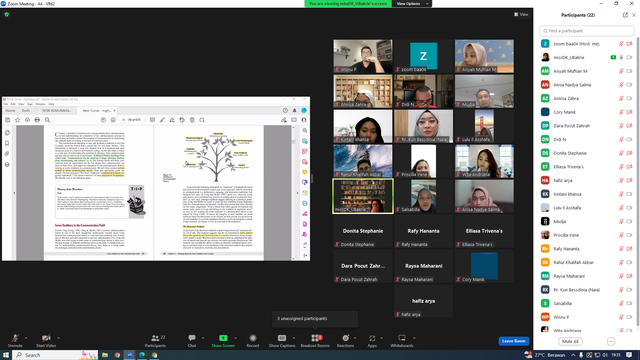Click the Find a participant search field
Screen dimensions: 640x360
click(587, 31)
